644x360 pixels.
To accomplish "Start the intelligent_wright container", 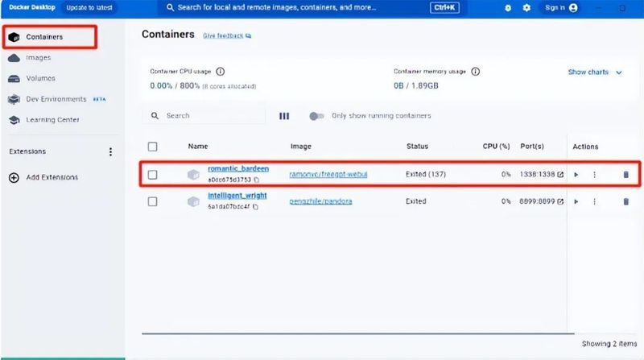I will coord(576,201).
